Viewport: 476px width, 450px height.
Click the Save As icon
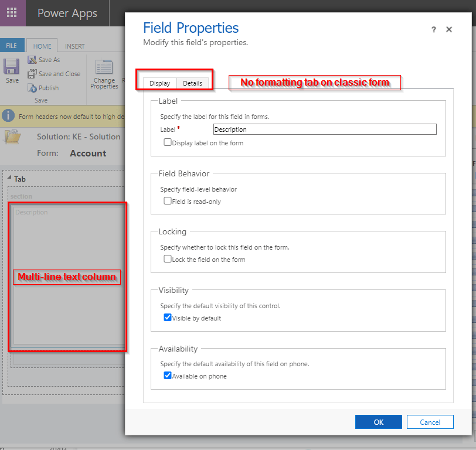click(x=32, y=60)
